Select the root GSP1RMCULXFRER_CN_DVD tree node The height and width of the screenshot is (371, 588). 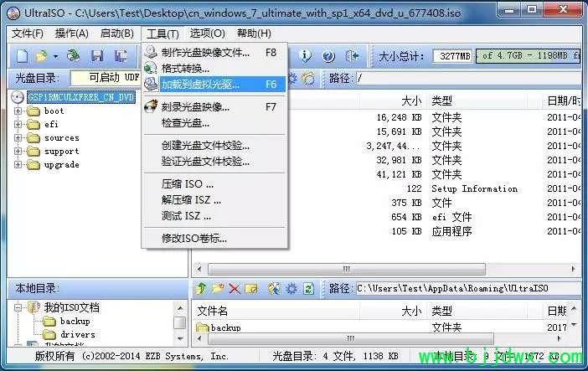[x=81, y=97]
